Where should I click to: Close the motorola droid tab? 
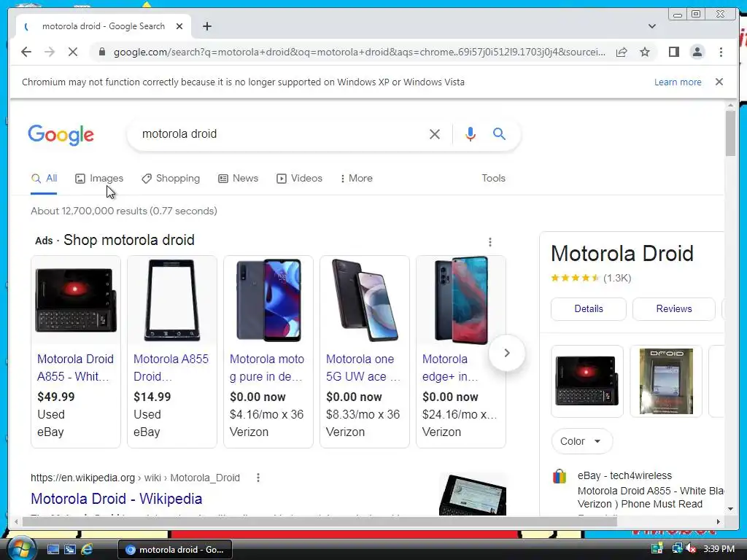pos(179,27)
